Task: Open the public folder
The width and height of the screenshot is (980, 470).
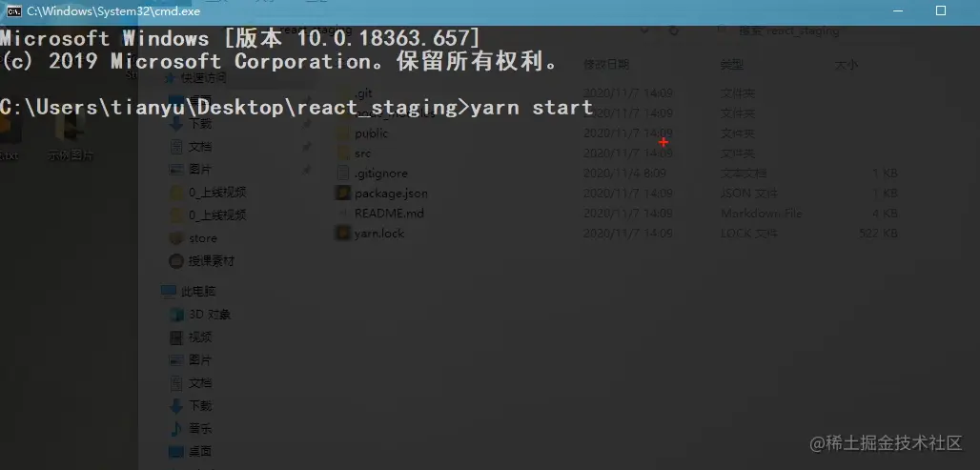Action: (371, 133)
